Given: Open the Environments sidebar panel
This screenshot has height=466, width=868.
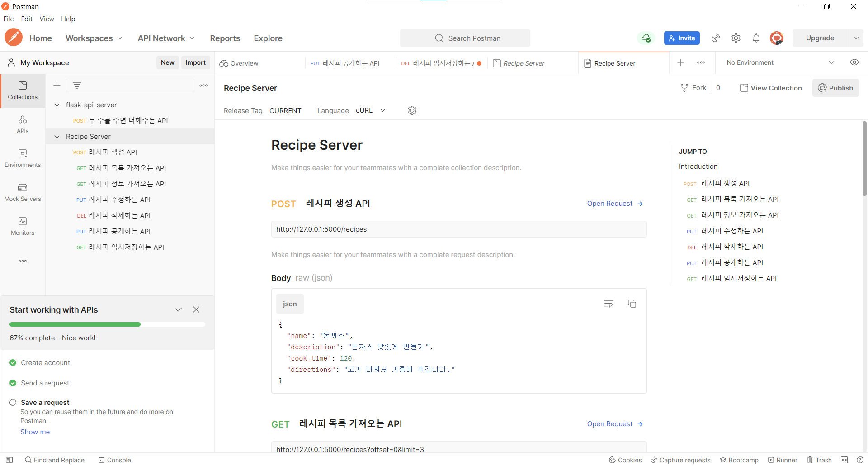Looking at the screenshot, I should (23, 158).
